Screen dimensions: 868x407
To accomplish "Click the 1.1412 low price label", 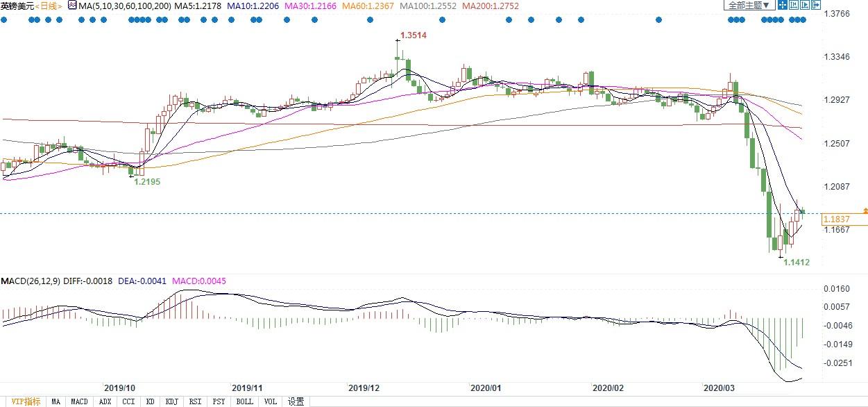I will [x=796, y=263].
